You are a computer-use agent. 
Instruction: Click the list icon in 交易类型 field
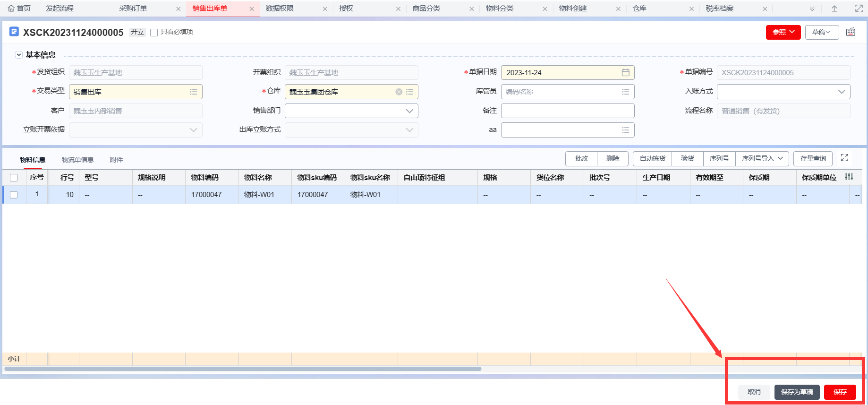194,92
